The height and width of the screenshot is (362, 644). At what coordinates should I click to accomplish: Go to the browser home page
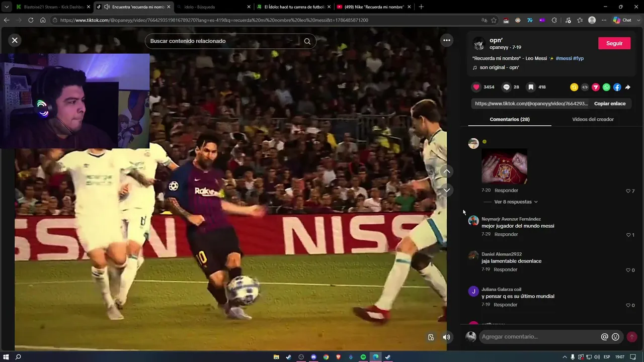43,20
